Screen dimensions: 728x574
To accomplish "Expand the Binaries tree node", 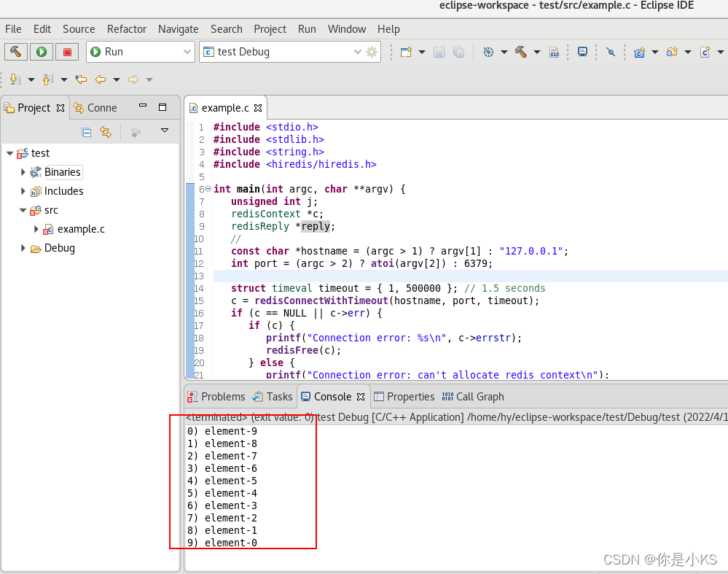I will pyautogui.click(x=23, y=172).
